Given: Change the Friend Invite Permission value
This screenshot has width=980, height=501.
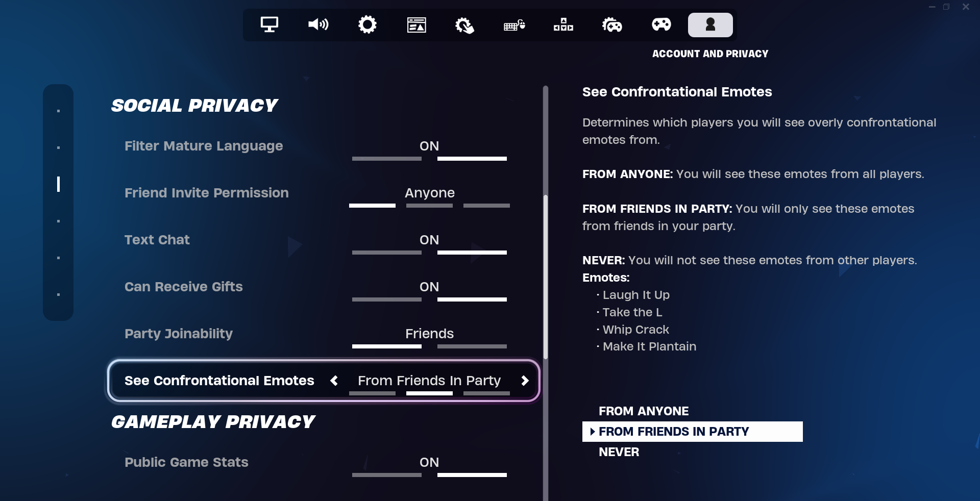Looking at the screenshot, I should tap(429, 194).
